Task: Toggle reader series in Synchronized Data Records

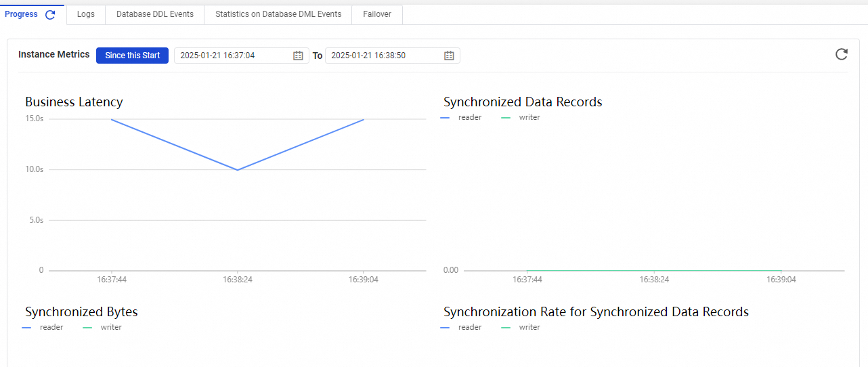Action: pyautogui.click(x=462, y=117)
